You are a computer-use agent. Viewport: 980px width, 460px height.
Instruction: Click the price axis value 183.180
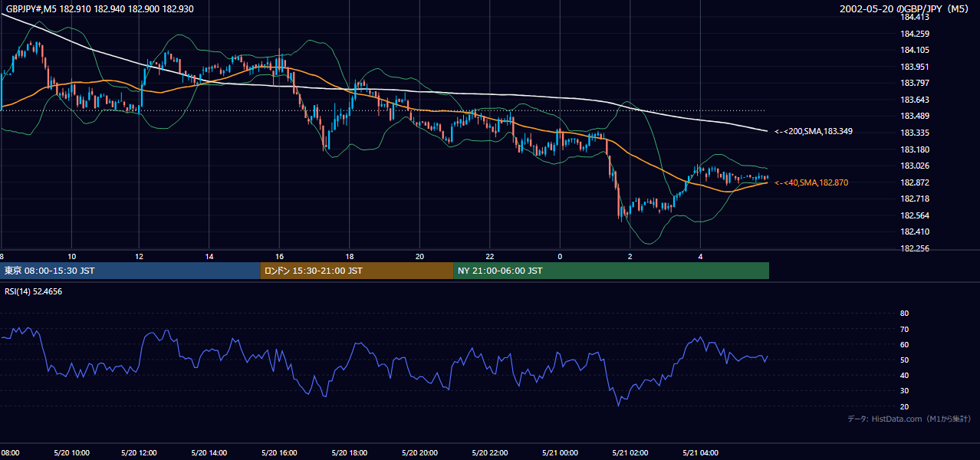(x=915, y=149)
